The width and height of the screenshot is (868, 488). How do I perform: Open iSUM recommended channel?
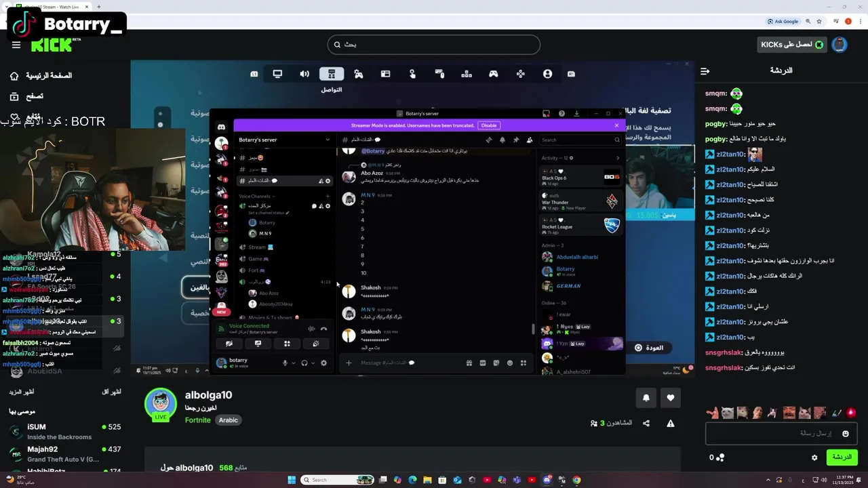point(64,431)
